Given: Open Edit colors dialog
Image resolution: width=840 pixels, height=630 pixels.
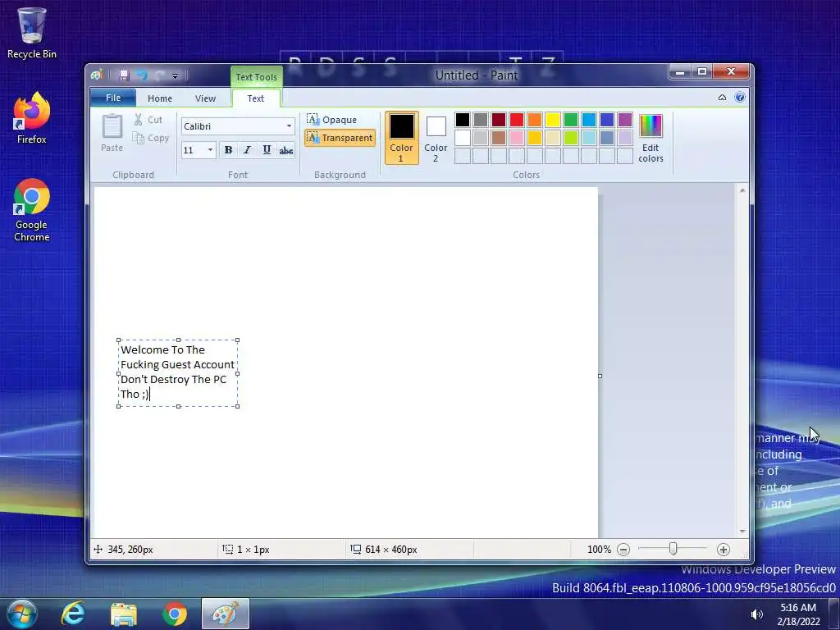Looking at the screenshot, I should click(651, 138).
